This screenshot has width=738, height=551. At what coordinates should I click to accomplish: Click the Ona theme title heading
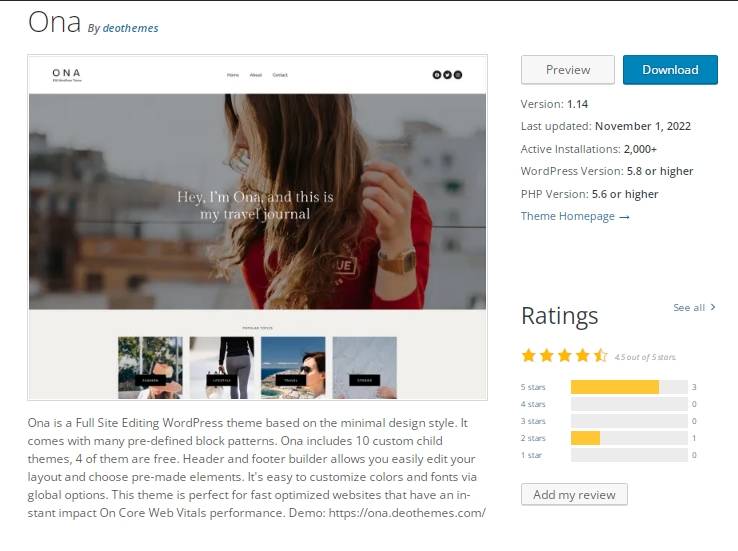[54, 22]
